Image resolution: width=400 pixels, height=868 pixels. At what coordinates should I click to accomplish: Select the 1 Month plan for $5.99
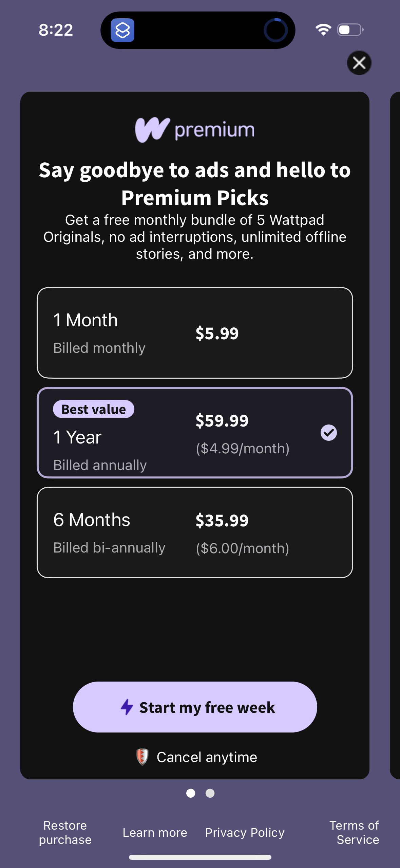[x=195, y=333]
